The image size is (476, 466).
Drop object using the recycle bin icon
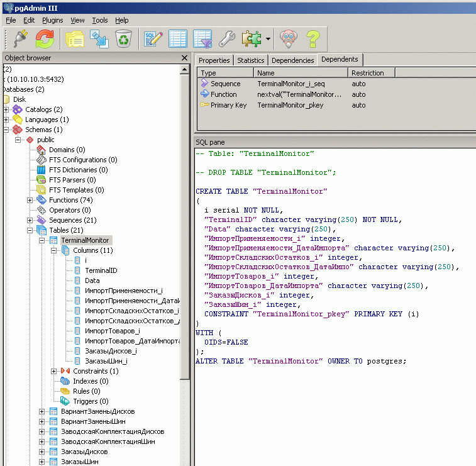pyautogui.click(x=123, y=38)
